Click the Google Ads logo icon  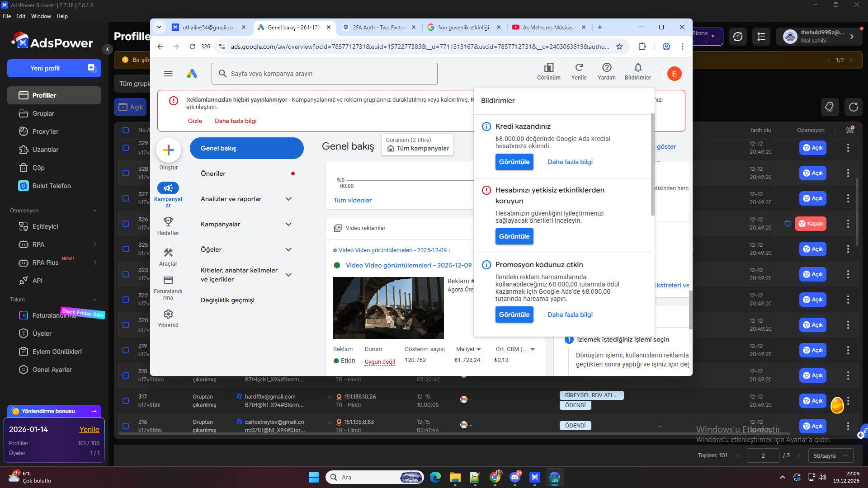[x=192, y=74]
